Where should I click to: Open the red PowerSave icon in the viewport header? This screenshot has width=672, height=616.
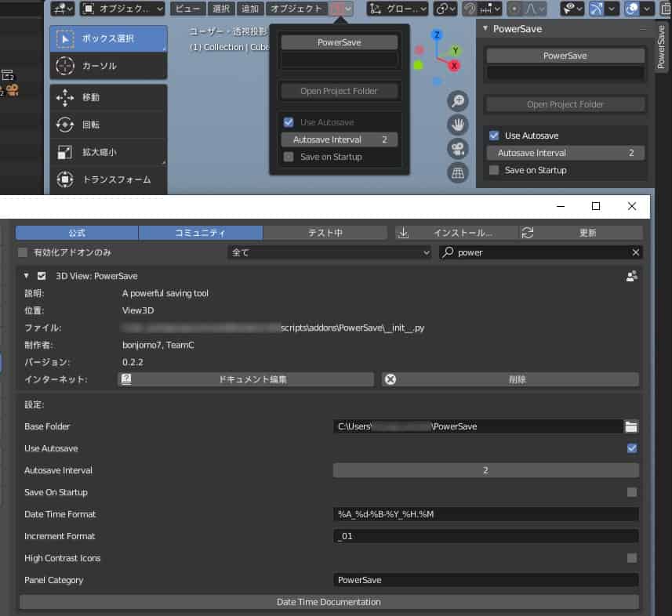coord(341,9)
